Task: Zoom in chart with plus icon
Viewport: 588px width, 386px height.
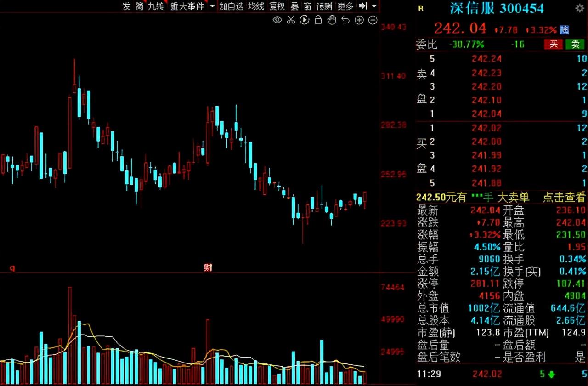Action: [x=359, y=20]
